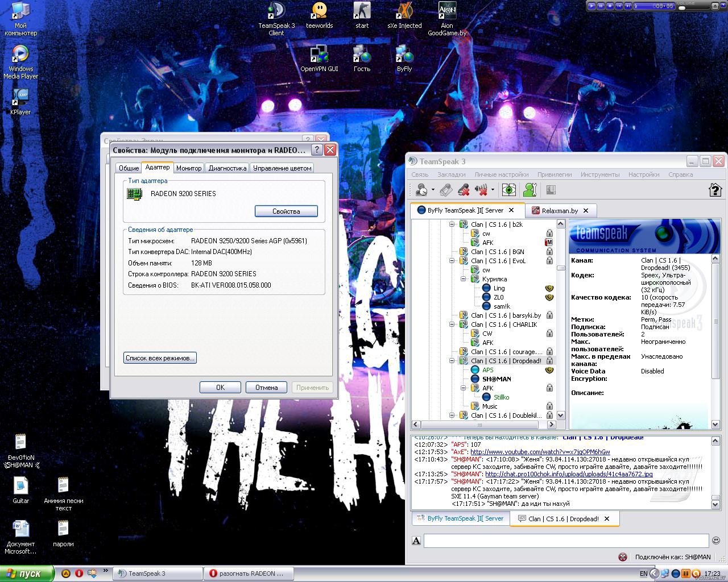This screenshot has height=582, width=728.
Task: Click the mute microphone toolbar icon
Action: coord(464,190)
